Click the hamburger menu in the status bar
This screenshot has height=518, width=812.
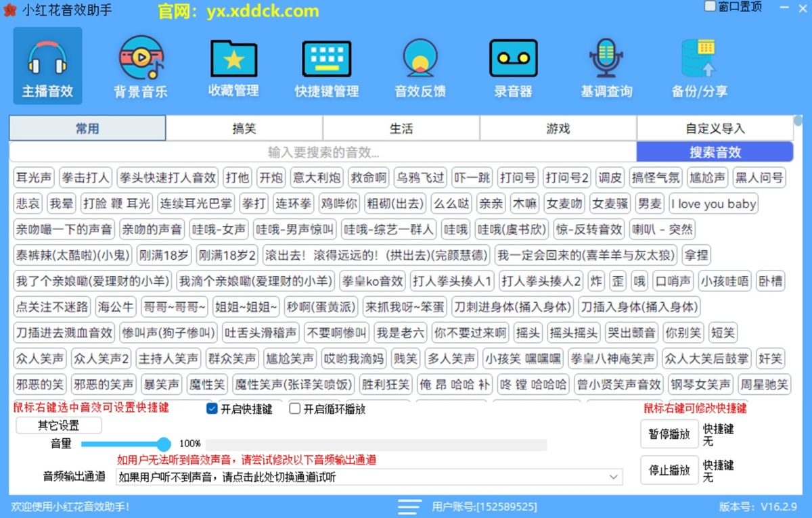409,507
